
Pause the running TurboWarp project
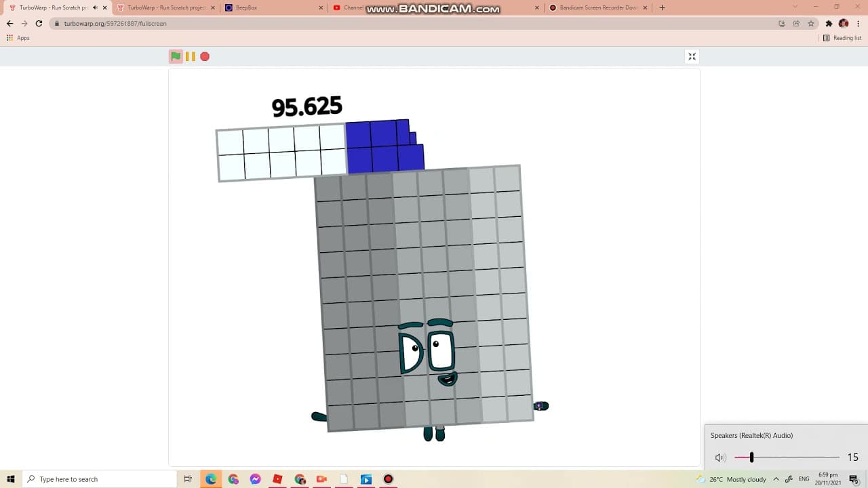(191, 56)
